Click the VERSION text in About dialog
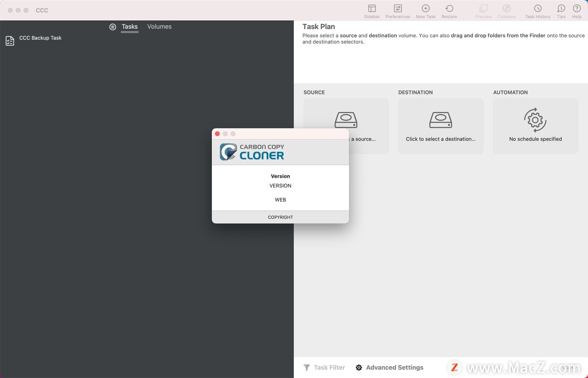Viewport: 588px width, 378px height. [280, 186]
